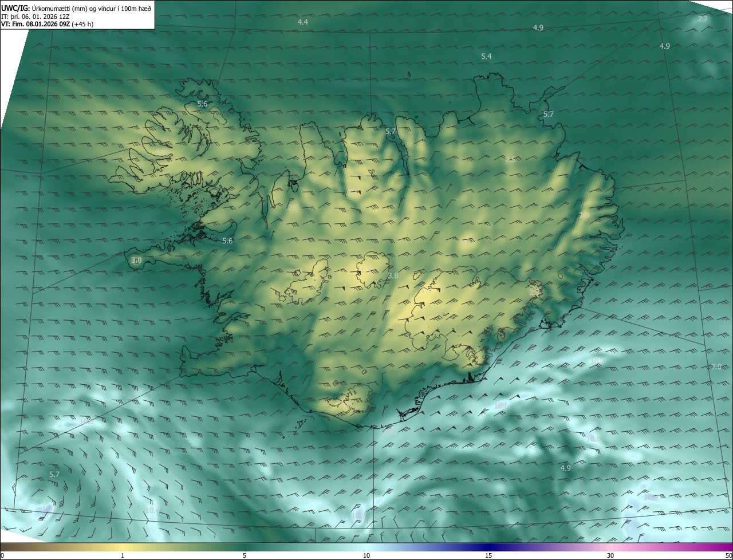733x560 pixels.
Task: Click the 7.7 value label on the map
Action: coord(703,19)
